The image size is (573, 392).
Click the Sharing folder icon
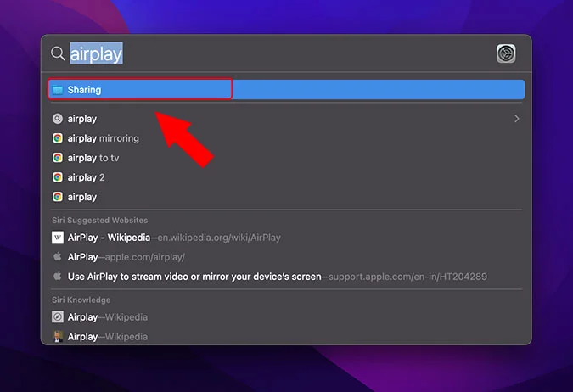pos(57,89)
